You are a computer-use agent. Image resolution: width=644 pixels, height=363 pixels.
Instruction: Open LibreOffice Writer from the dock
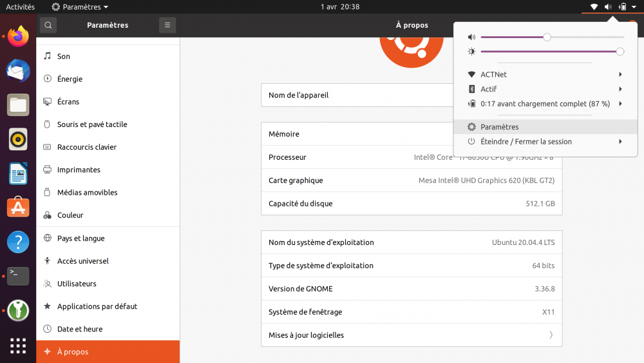click(x=18, y=173)
